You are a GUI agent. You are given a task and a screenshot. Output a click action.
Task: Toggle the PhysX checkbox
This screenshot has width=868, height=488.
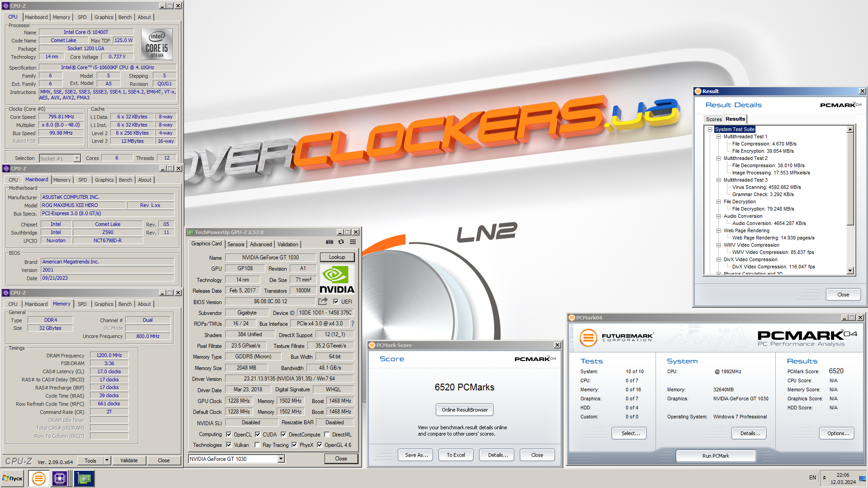click(294, 445)
